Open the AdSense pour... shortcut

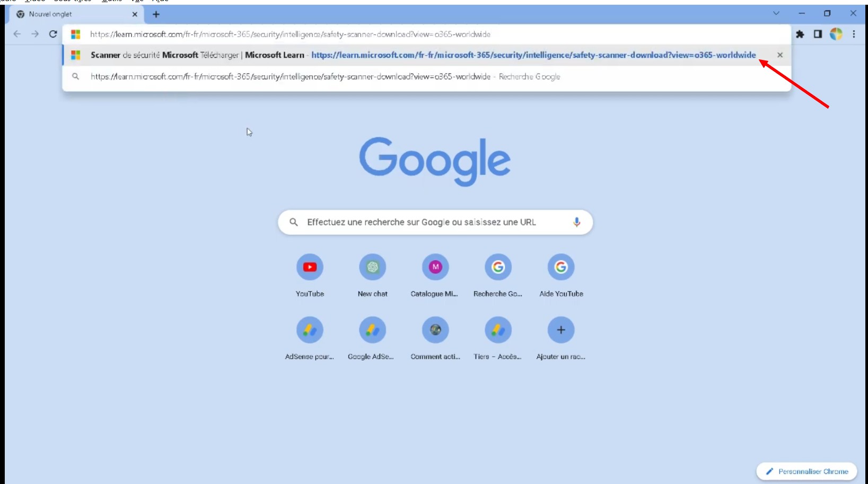[310, 330]
